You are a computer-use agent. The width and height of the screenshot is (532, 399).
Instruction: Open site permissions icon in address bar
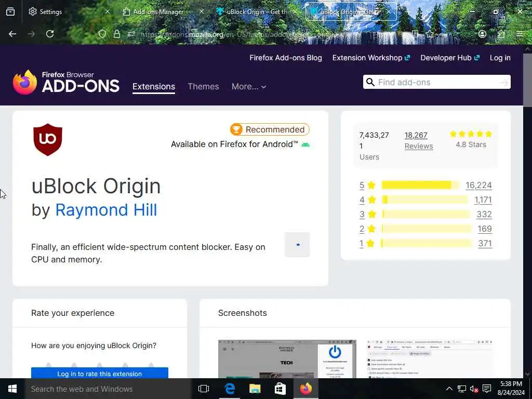coord(131,34)
